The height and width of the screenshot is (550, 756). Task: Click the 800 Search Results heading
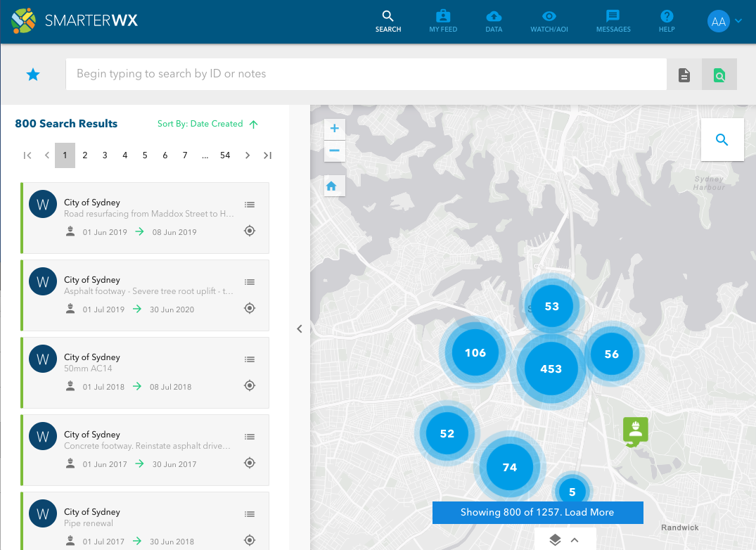pos(66,124)
